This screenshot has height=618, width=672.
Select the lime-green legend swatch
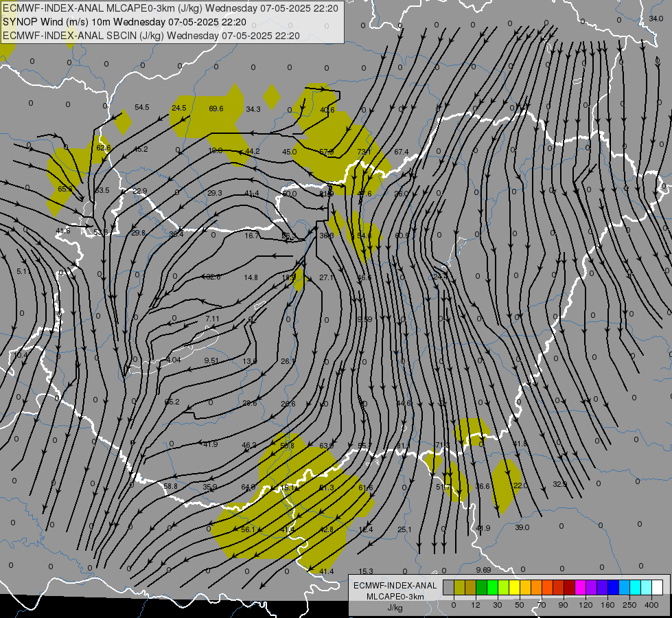tap(504, 587)
